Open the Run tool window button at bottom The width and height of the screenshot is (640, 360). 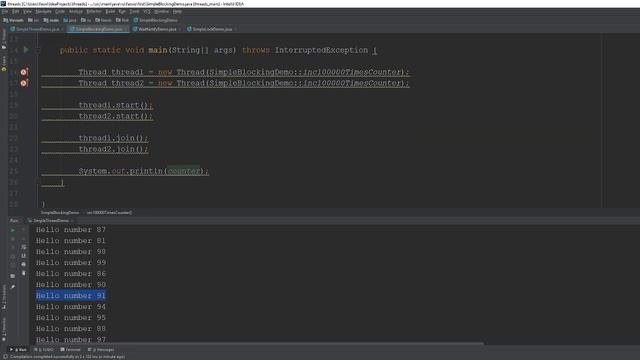18,350
